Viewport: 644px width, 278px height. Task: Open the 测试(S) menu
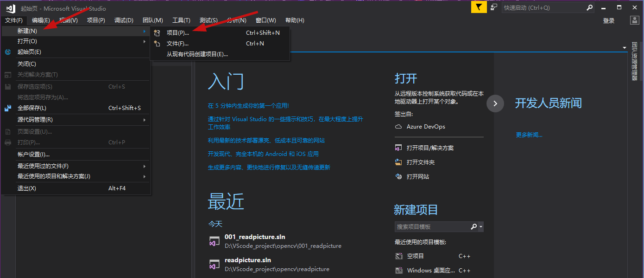208,20
